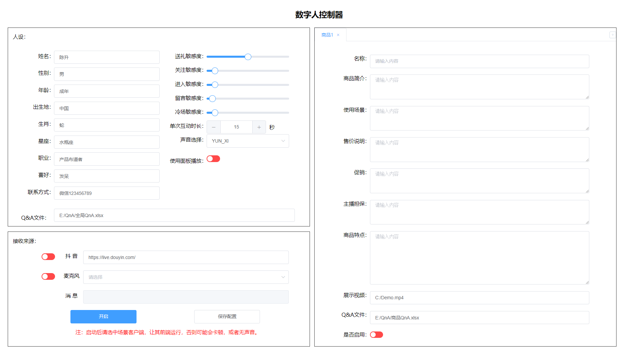Image resolution: width=644 pixels, height=362 pixels.
Task: Click the 商品简介 text area
Action: tap(479, 87)
